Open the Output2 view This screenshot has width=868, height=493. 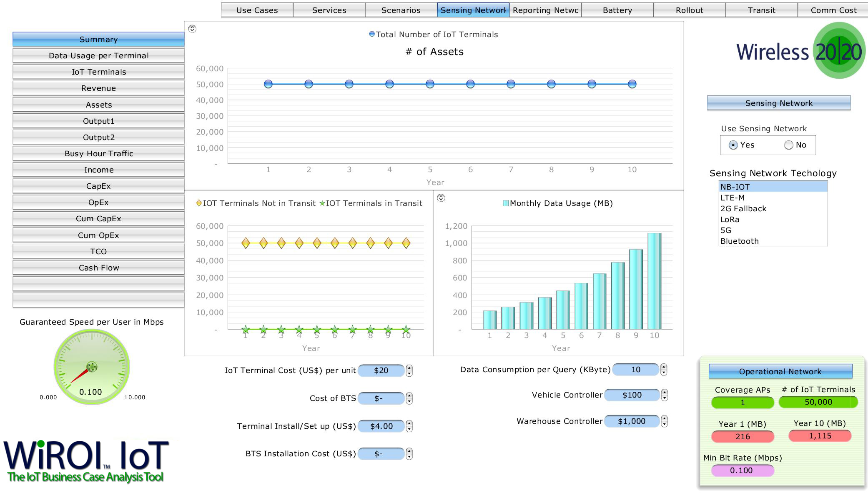98,137
